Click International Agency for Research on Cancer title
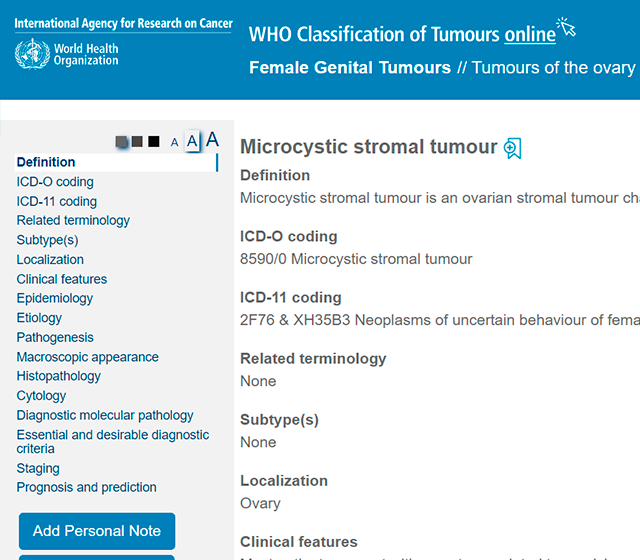The width and height of the screenshot is (640, 560). pos(123,23)
